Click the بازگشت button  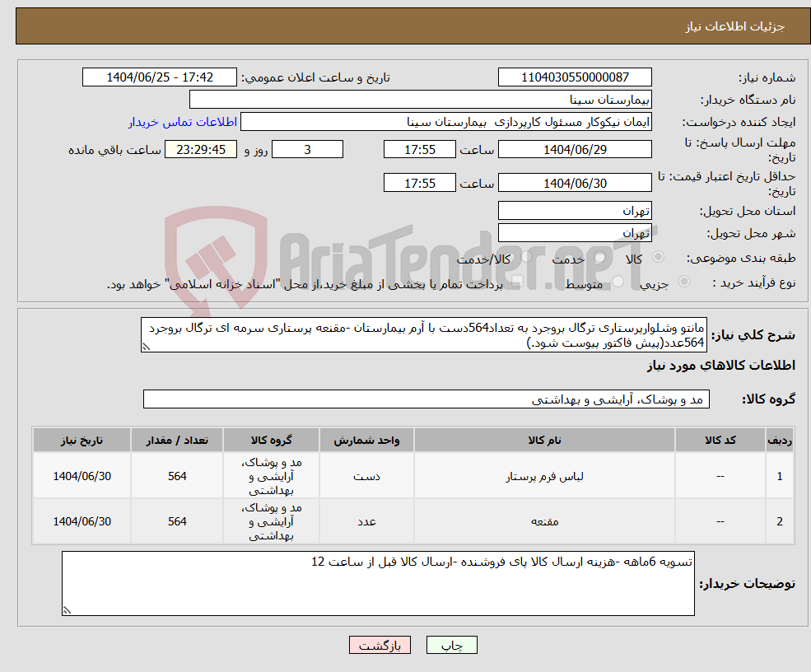[x=380, y=645]
